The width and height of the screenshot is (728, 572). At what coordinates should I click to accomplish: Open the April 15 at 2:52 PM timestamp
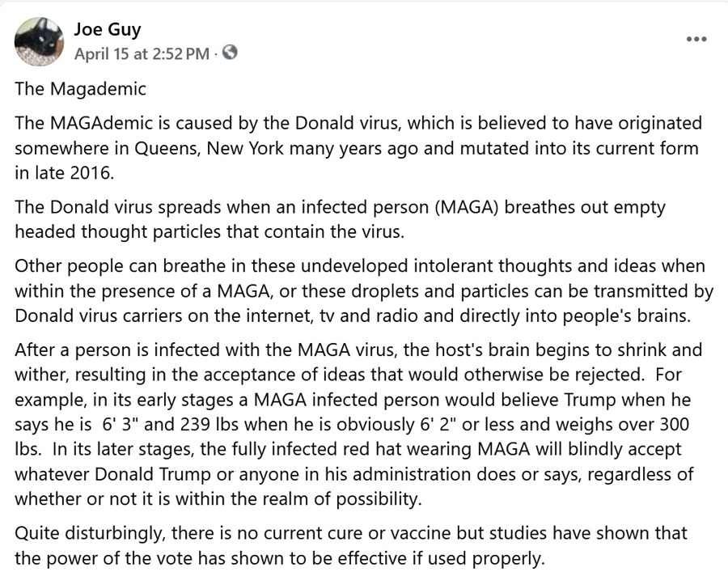(141, 53)
